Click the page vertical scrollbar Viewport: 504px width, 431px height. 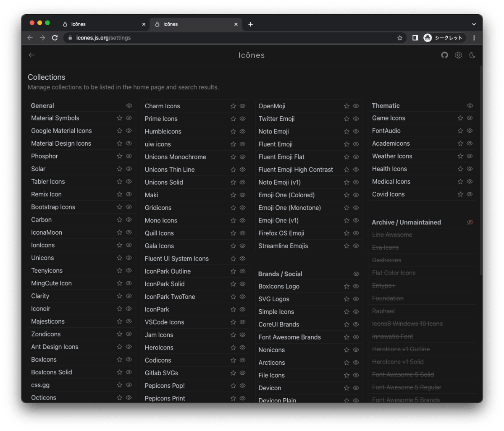pyautogui.click(x=481, y=170)
